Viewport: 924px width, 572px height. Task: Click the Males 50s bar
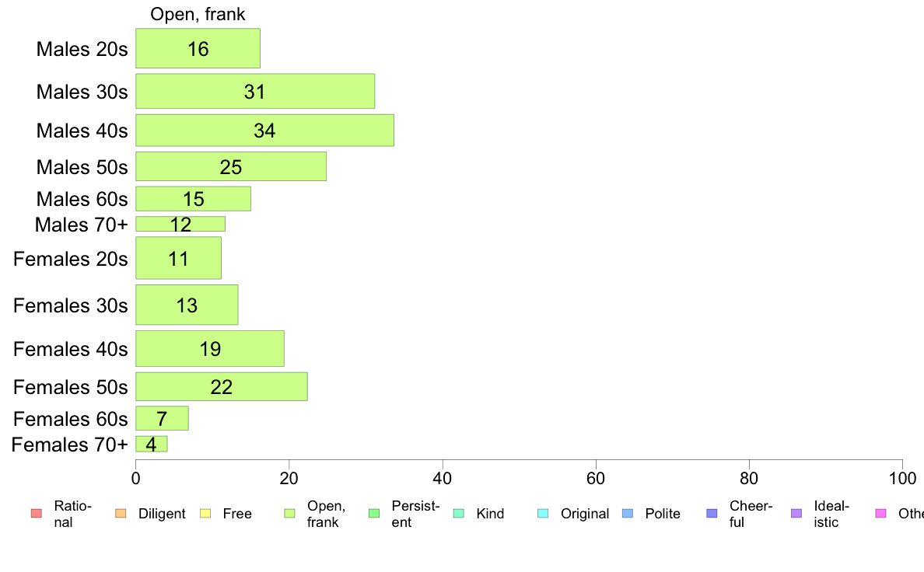pyautogui.click(x=231, y=167)
